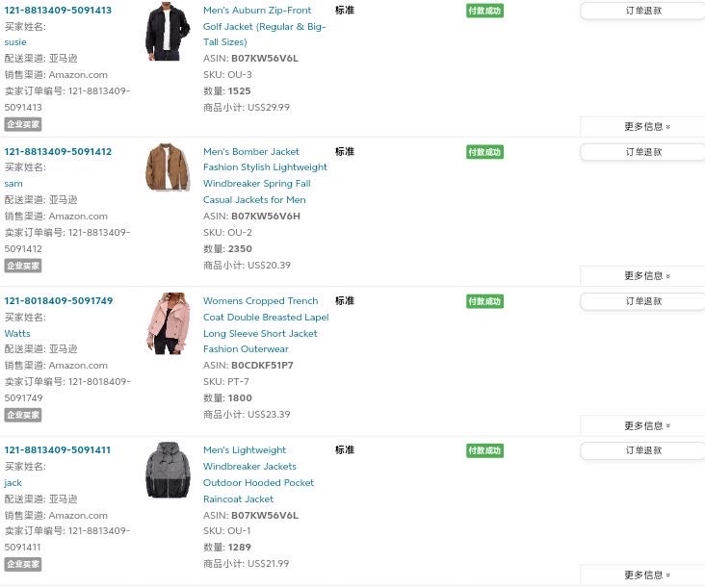Click the black golf jacket thumbnail
Screen dimensions: 705x588
(168, 32)
